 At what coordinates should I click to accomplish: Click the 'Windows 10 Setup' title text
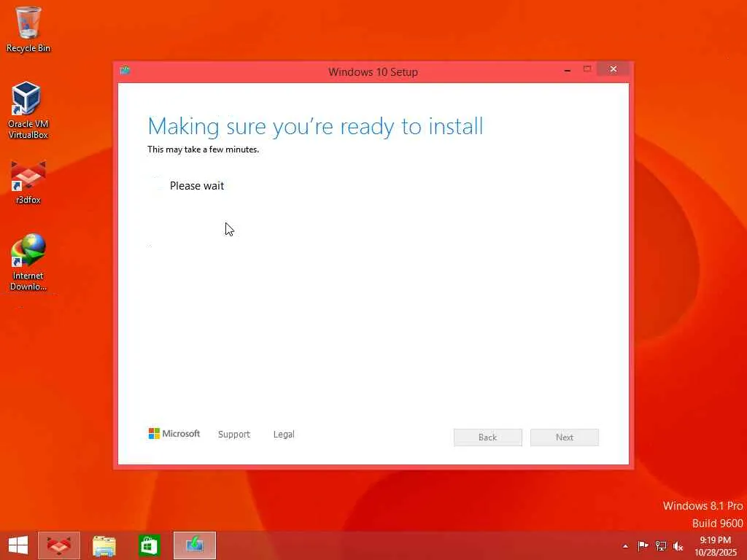pyautogui.click(x=373, y=72)
